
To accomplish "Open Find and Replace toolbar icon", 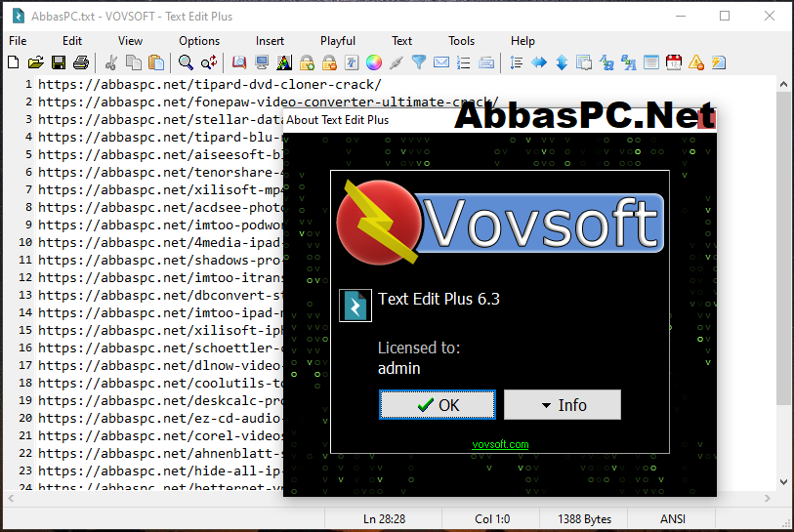I will 209,62.
